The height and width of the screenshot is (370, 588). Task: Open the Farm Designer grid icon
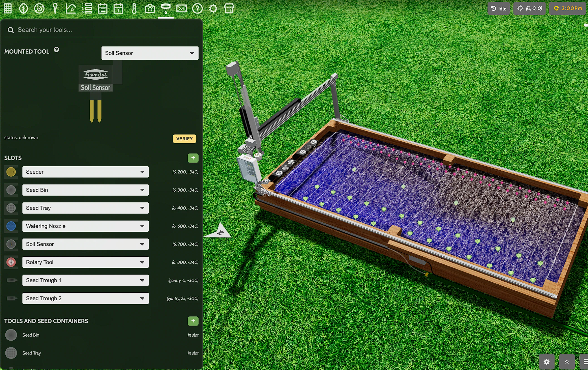(8, 8)
